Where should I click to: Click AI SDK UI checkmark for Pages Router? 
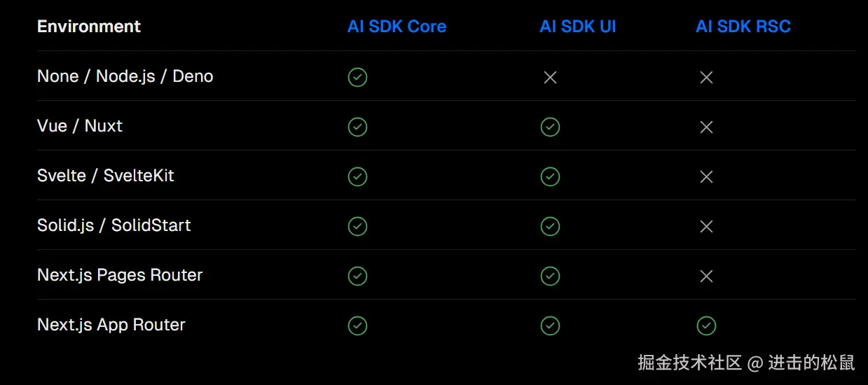click(x=550, y=276)
